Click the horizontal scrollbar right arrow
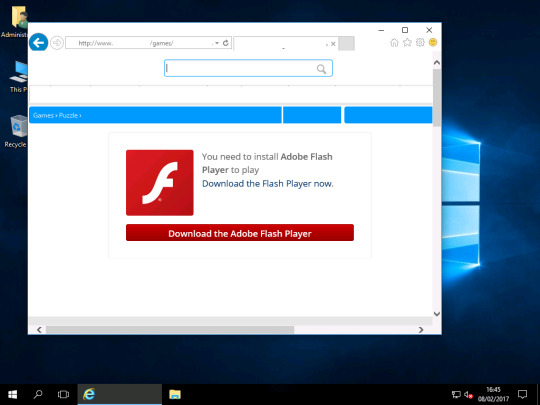This screenshot has width=540, height=405. click(421, 330)
